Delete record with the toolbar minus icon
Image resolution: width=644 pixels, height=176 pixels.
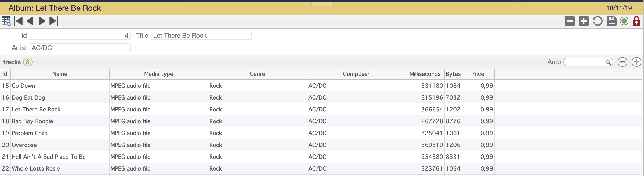coord(570,21)
